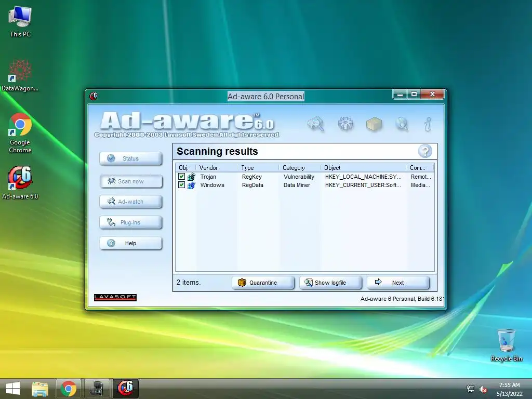Image resolution: width=532 pixels, height=399 pixels.
Task: Click network tray icon
Action: [x=470, y=389]
